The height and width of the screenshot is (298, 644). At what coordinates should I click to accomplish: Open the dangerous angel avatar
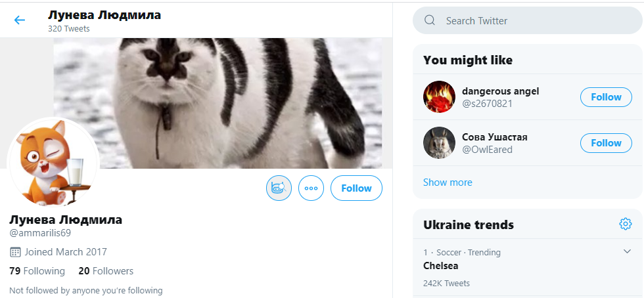pos(439,97)
